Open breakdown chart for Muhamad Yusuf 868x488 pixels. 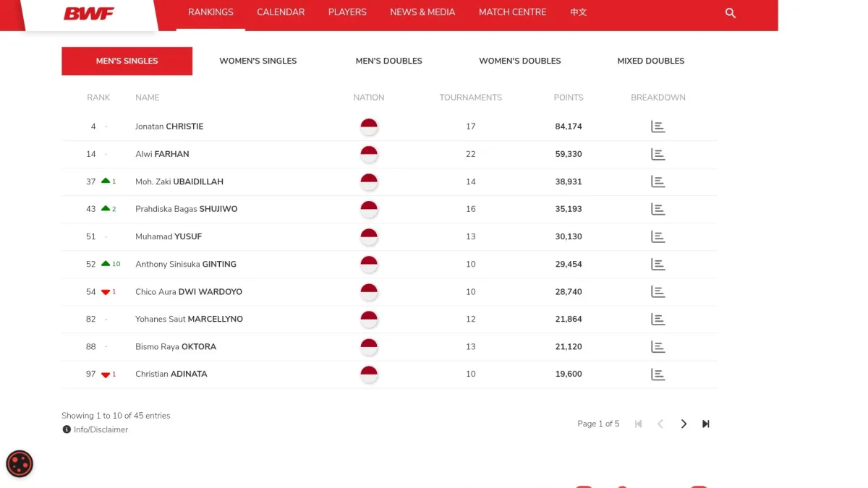pyautogui.click(x=658, y=236)
